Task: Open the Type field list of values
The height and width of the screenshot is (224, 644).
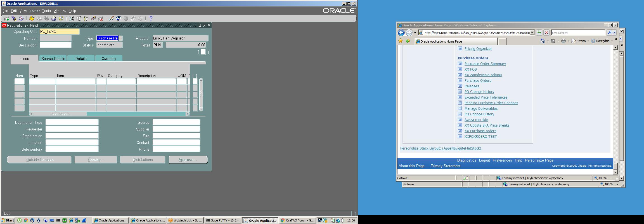Action: click(120, 38)
